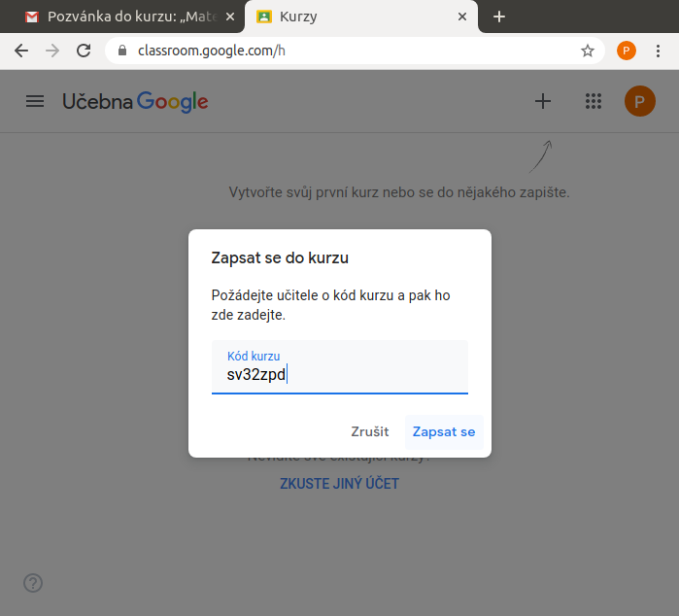Open the hamburger main menu
Viewport: 679px width, 616px height.
click(x=35, y=101)
